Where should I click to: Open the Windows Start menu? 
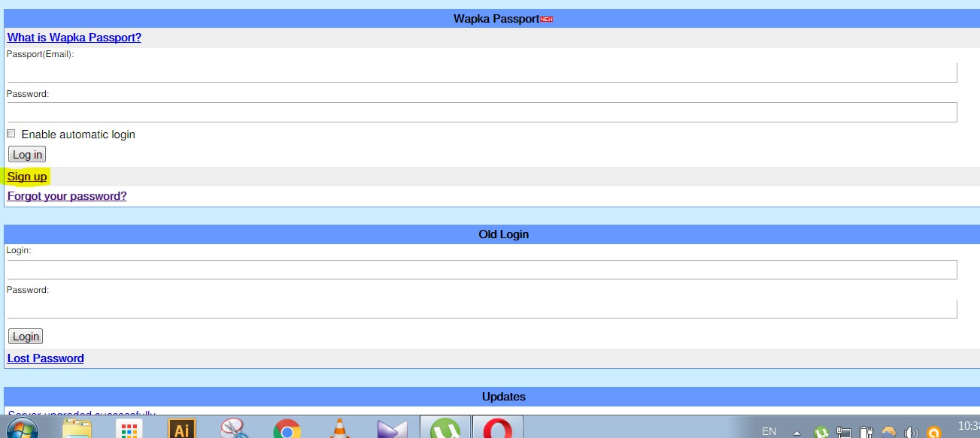[x=23, y=429]
